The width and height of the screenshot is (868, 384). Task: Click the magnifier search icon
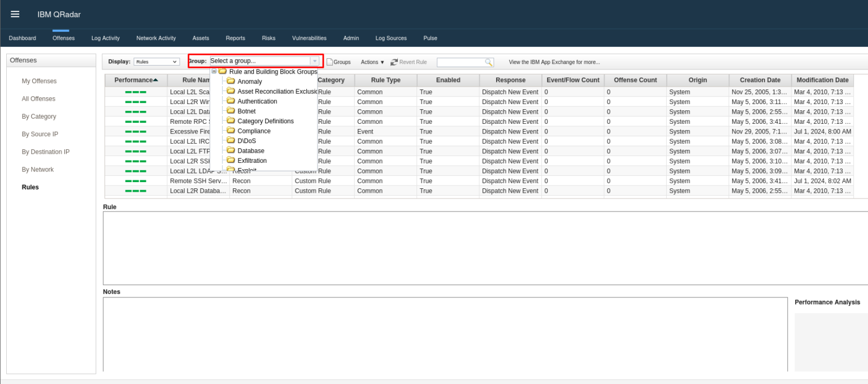(x=489, y=62)
